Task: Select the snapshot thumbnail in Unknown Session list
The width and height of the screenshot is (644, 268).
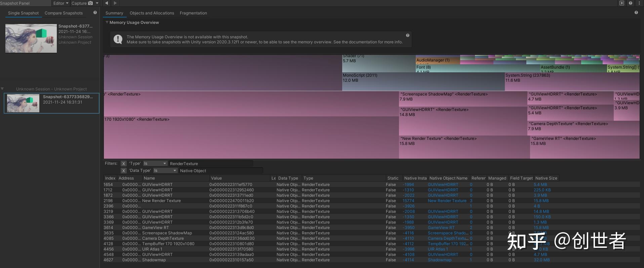Action: (x=23, y=103)
